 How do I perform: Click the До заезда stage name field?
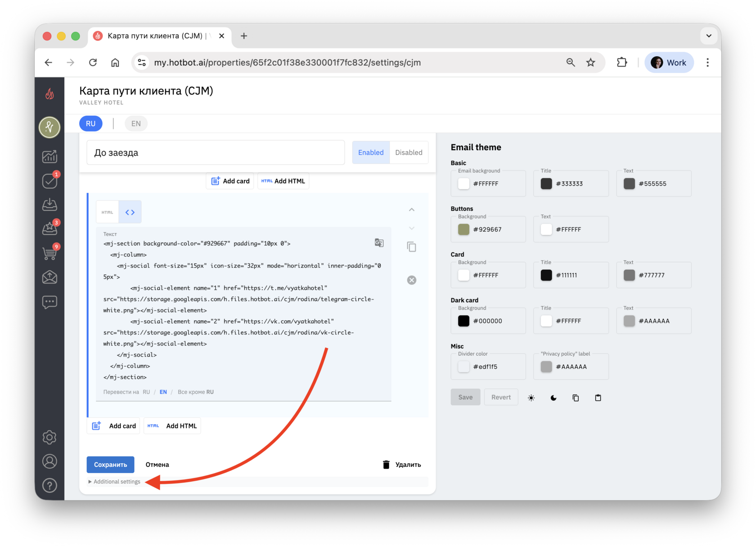pos(216,152)
